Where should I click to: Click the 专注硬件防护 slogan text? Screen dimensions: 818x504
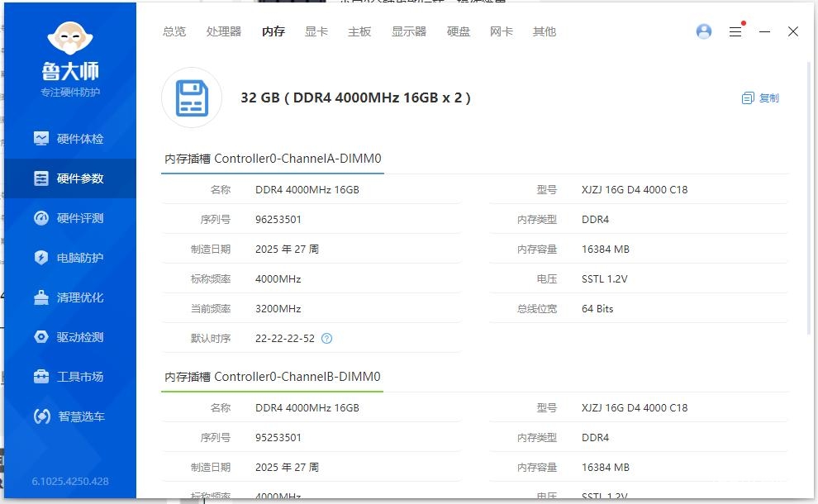click(x=70, y=93)
